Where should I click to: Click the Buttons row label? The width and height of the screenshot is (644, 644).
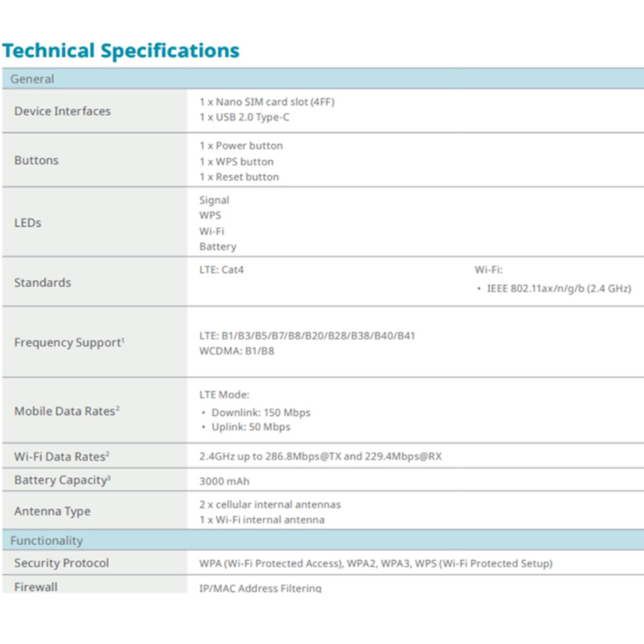click(36, 160)
